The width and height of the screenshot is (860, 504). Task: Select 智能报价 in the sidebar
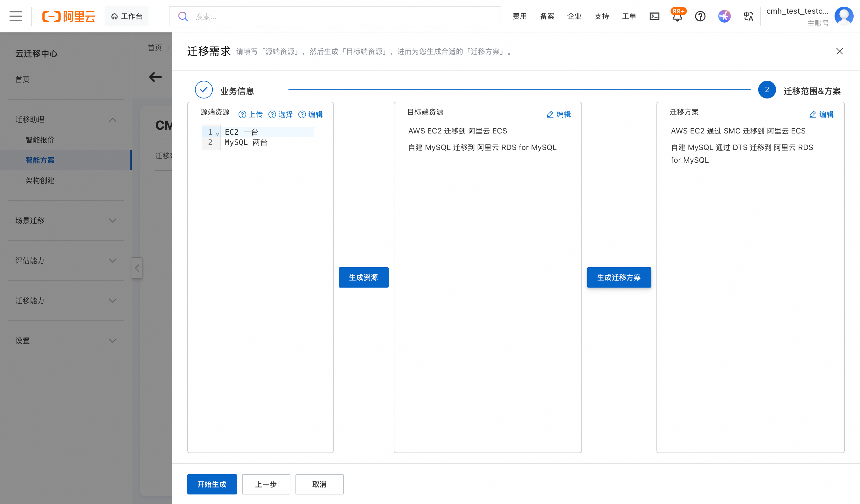[x=40, y=140]
